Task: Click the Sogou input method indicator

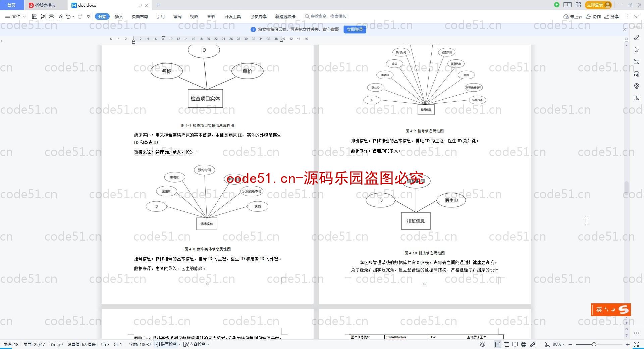Action: [611, 310]
